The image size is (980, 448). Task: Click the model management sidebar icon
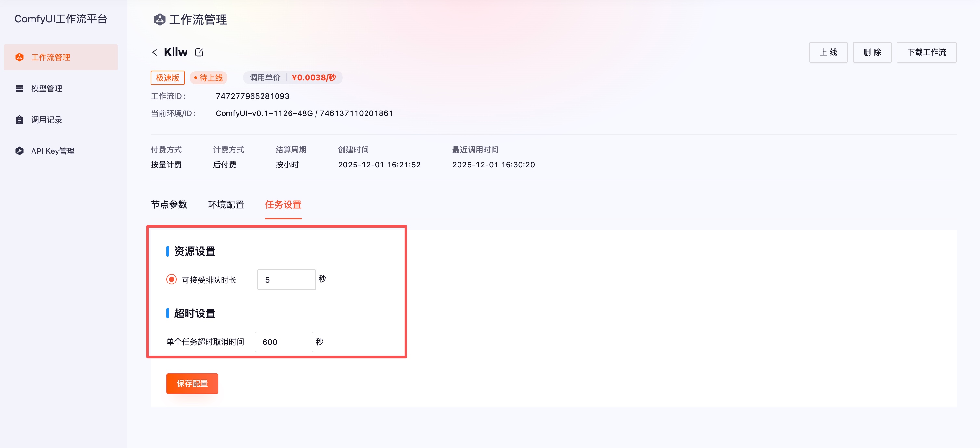tap(19, 88)
